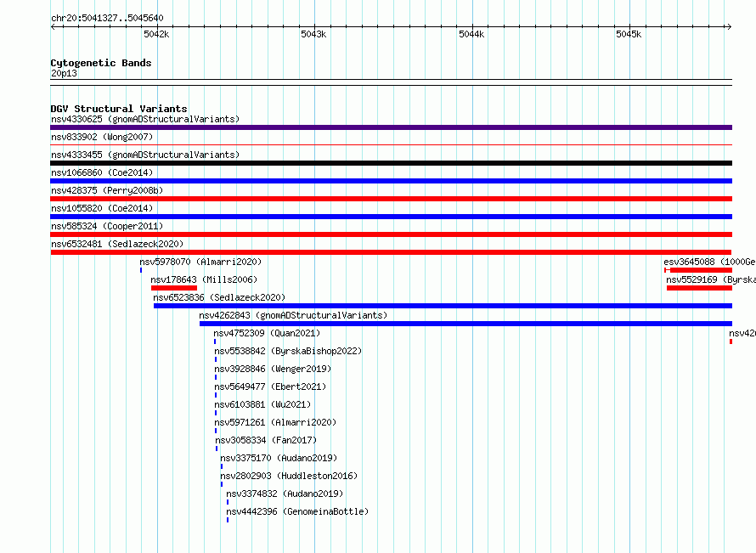The width and height of the screenshot is (756, 553).
Task: Click the small blue nsv5978070 marker
Action: (141, 270)
